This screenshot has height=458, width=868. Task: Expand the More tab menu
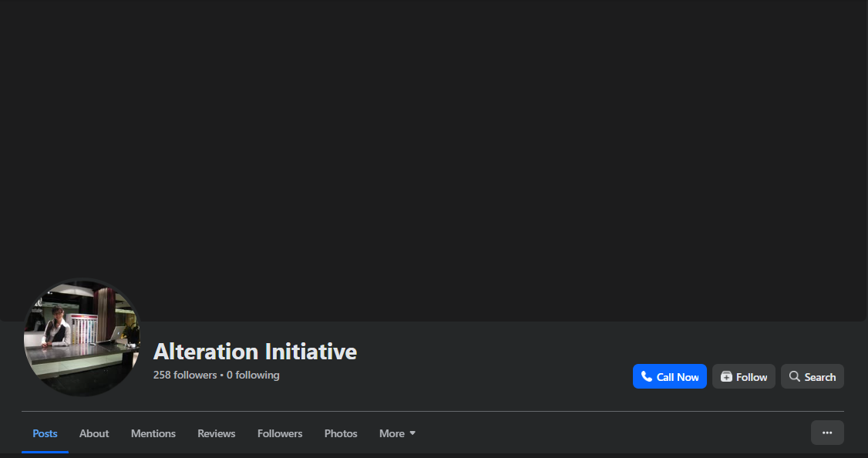click(397, 433)
